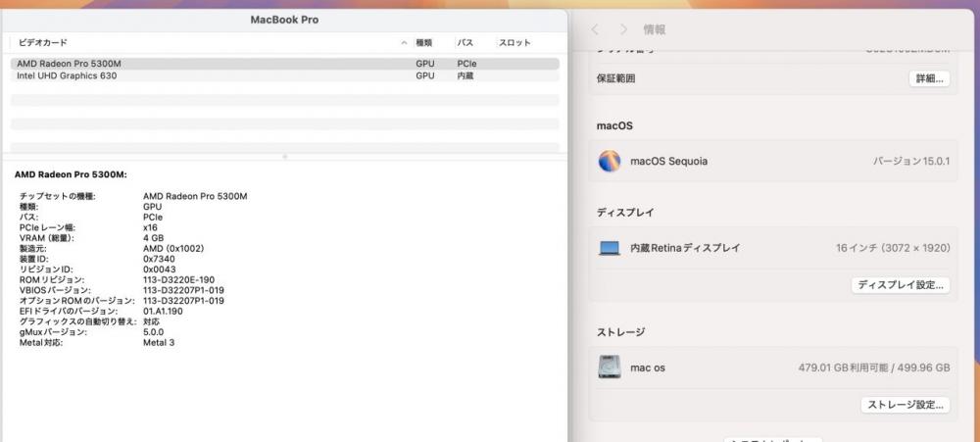Click the mac os storage drive icon
This screenshot has height=442, width=980.
click(x=610, y=367)
